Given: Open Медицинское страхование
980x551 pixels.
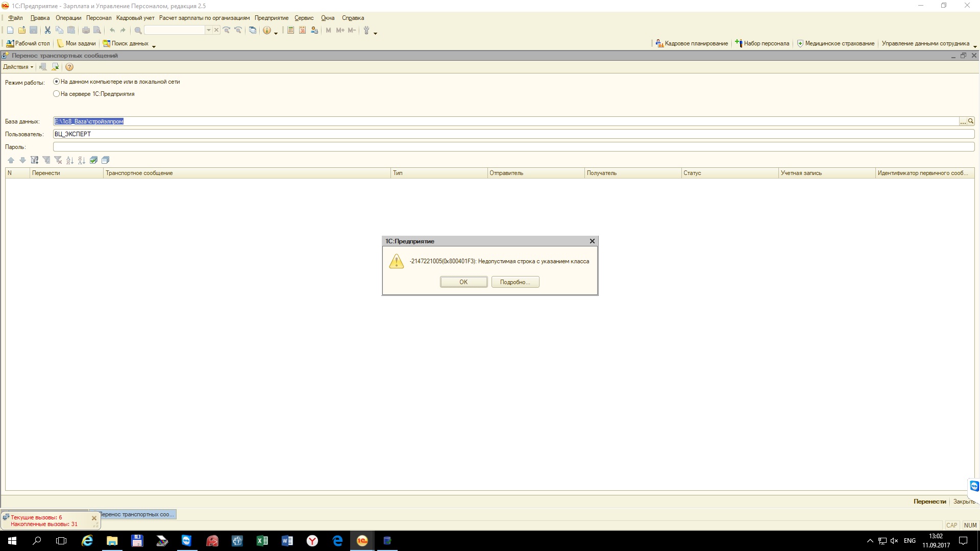Looking at the screenshot, I should [x=836, y=43].
